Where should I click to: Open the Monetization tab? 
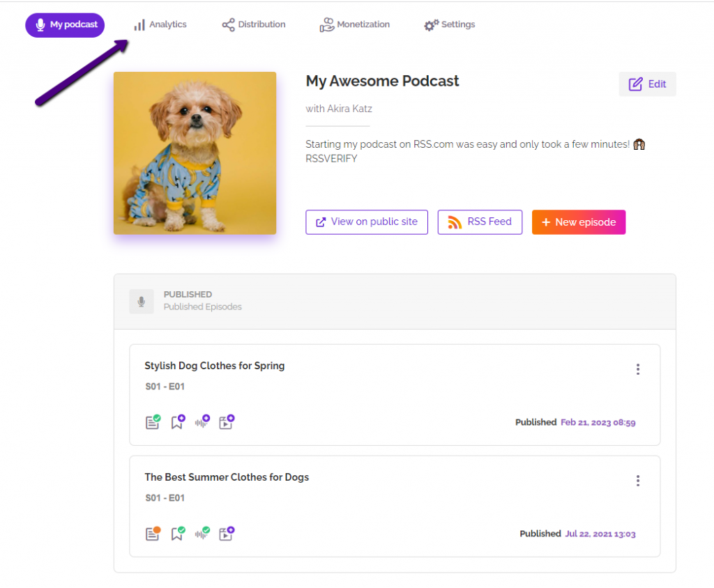(354, 24)
